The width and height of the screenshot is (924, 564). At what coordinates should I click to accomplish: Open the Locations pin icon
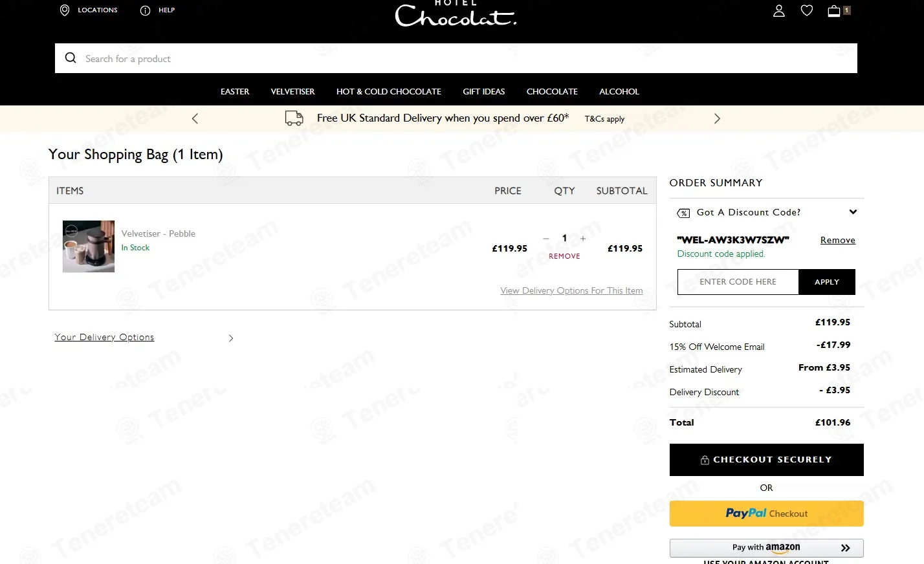65,10
